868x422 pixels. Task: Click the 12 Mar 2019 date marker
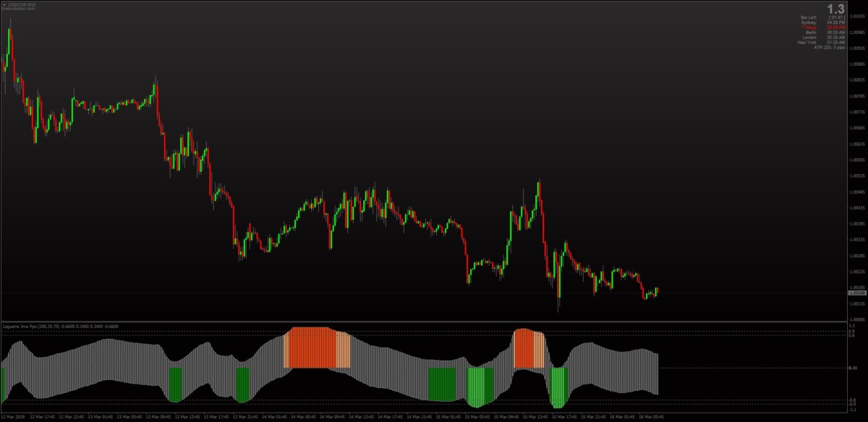(x=13, y=417)
